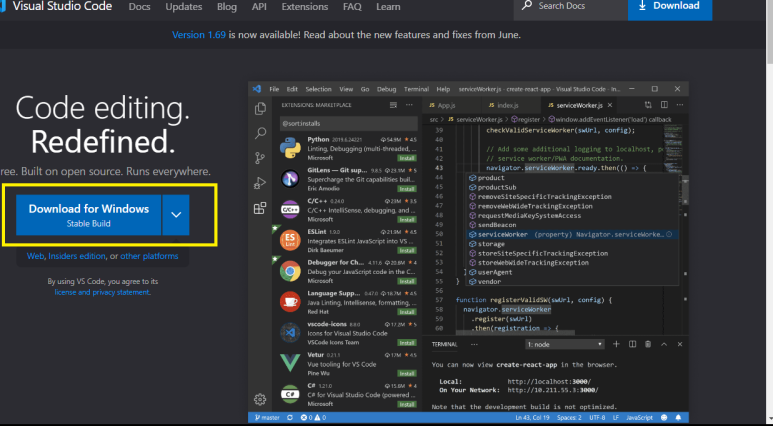Open the Manage gear icon in activity bar
Screen dimensions: 773x426
pyautogui.click(x=260, y=399)
